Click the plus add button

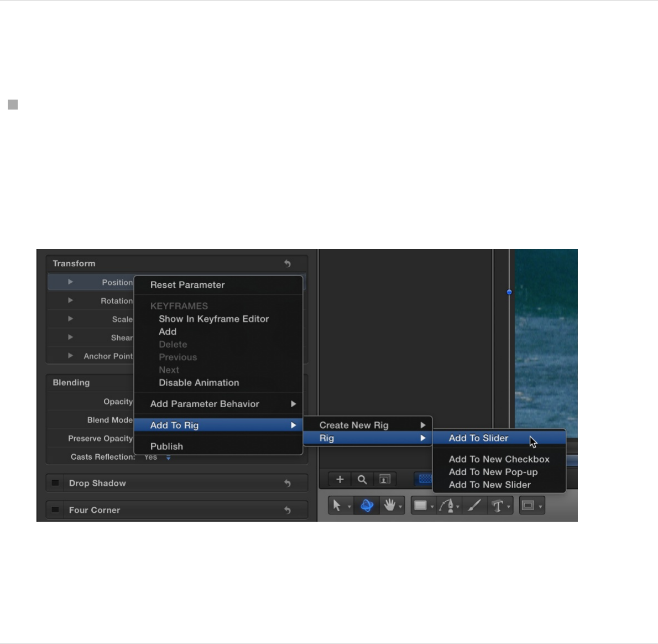[340, 479]
